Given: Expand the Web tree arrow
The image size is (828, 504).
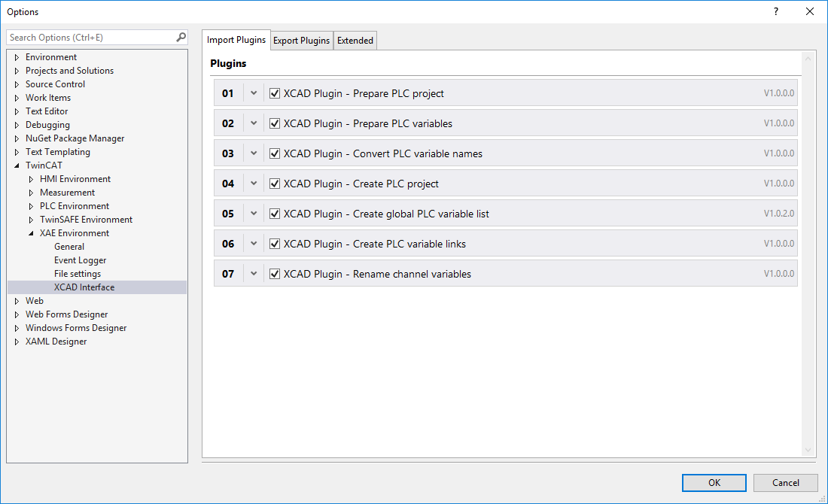Looking at the screenshot, I should pyautogui.click(x=17, y=302).
